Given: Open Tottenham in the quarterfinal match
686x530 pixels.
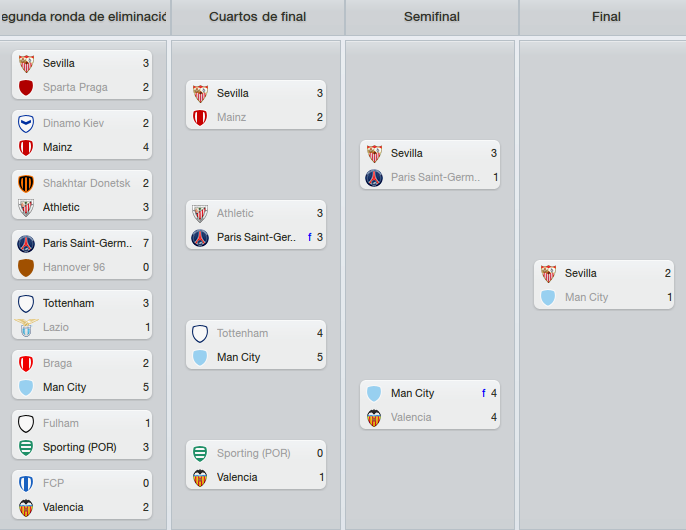Looking at the screenshot, I should point(242,333).
